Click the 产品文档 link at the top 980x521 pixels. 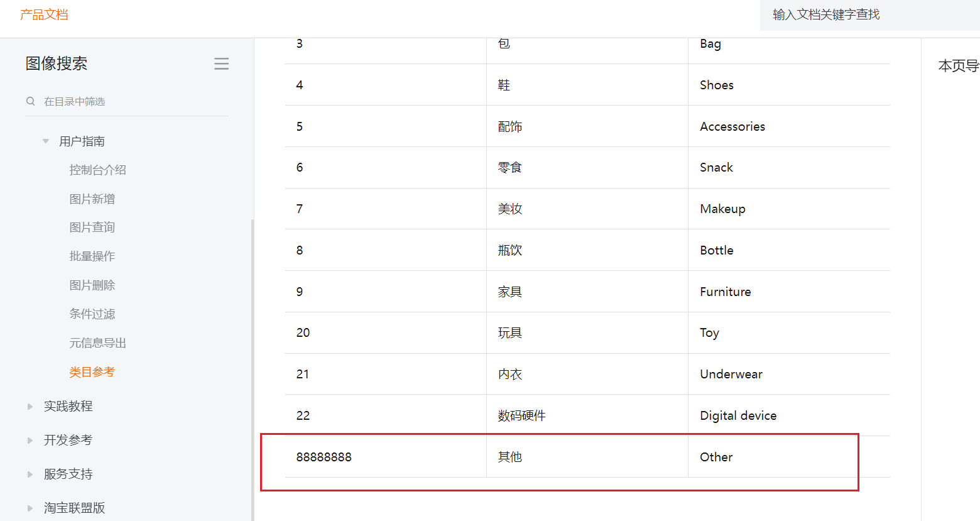point(44,14)
